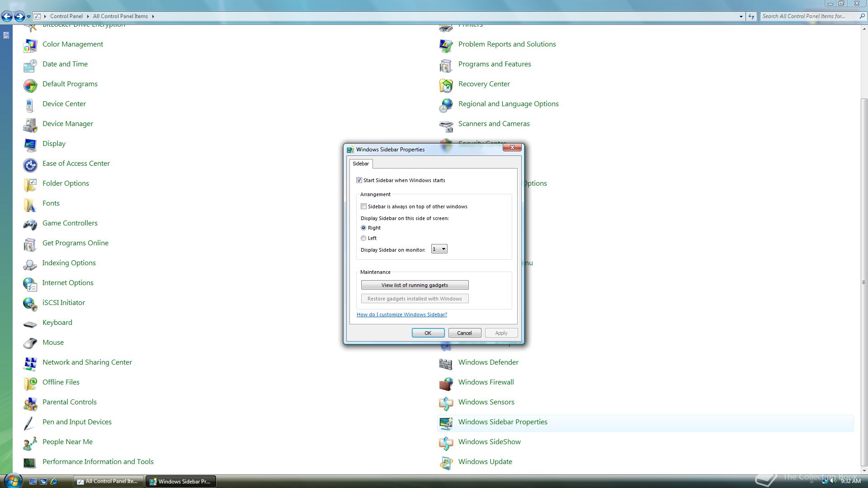Click View list of running gadgets
The image size is (868, 488).
415,285
